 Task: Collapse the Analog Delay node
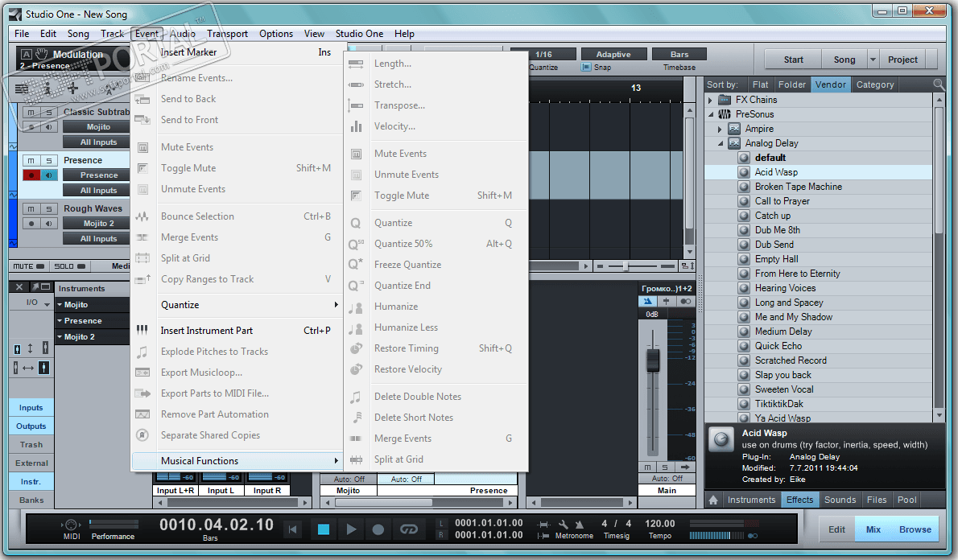(721, 143)
